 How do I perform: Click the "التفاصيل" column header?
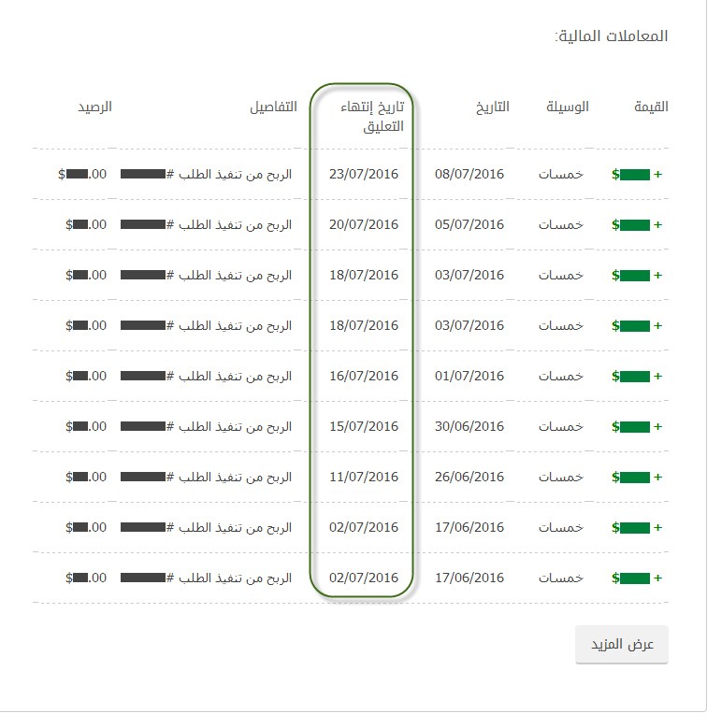tap(273, 107)
